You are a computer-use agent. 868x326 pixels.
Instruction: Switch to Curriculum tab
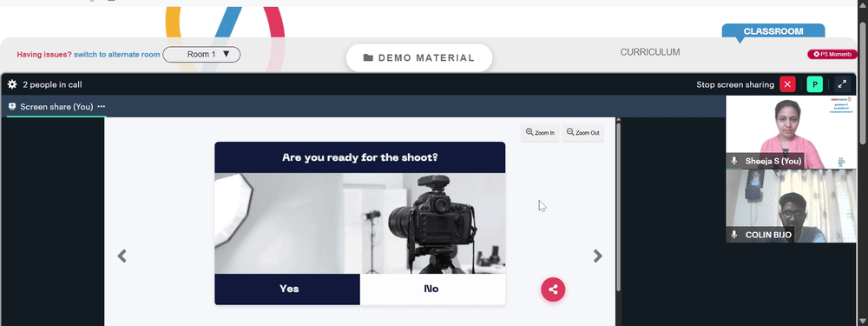pyautogui.click(x=650, y=52)
